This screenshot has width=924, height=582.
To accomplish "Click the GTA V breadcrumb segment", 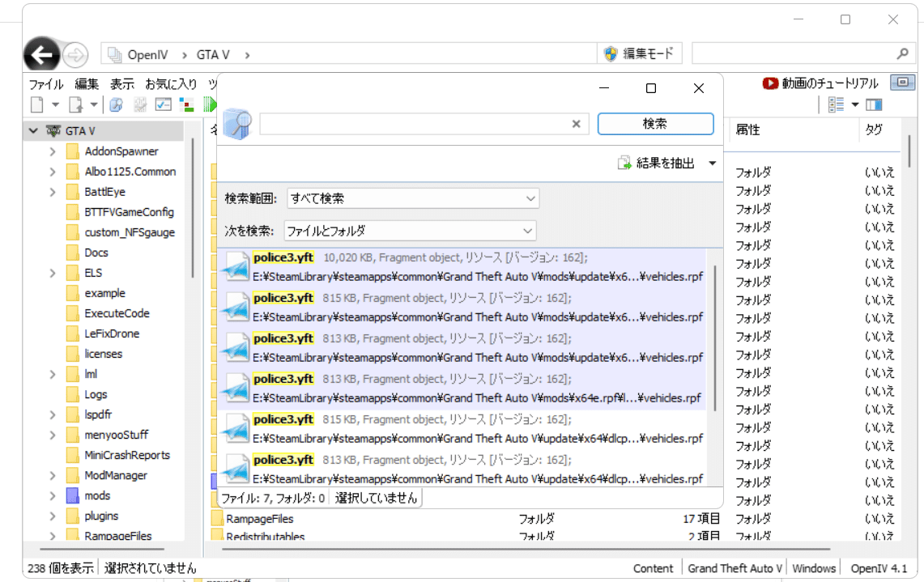I will pos(213,55).
